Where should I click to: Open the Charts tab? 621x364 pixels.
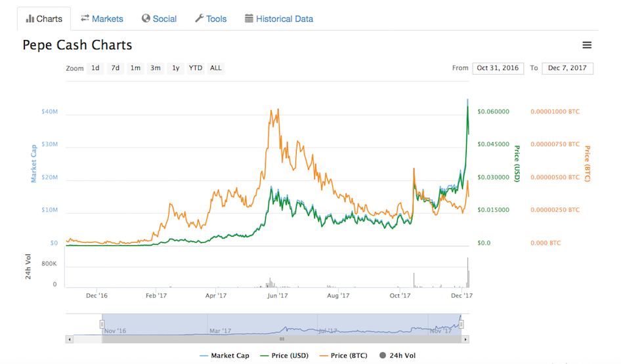pyautogui.click(x=44, y=18)
